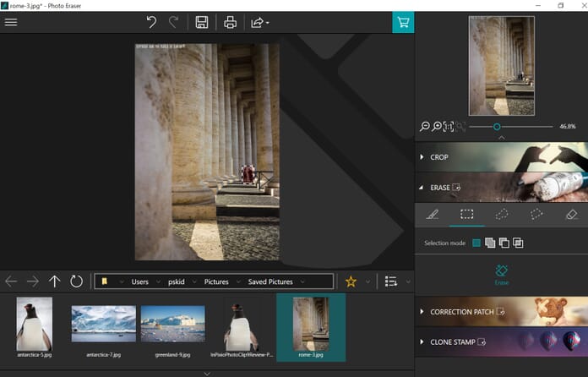This screenshot has width=588, height=377.
Task: Open the hamburger main menu
Action: coord(11,22)
